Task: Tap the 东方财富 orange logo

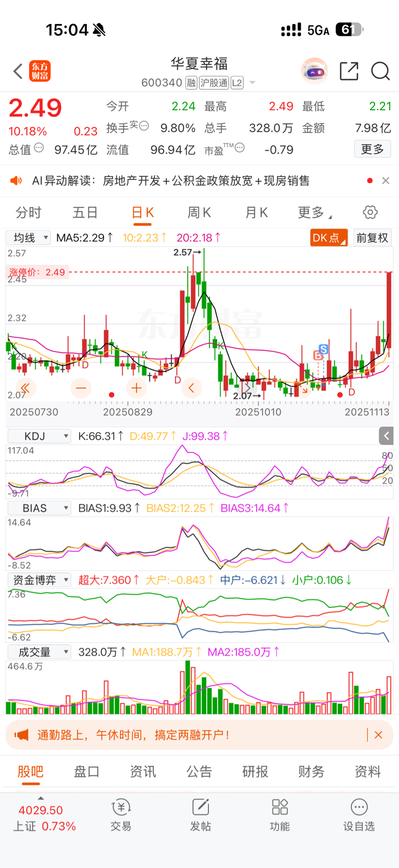Action: (40, 71)
